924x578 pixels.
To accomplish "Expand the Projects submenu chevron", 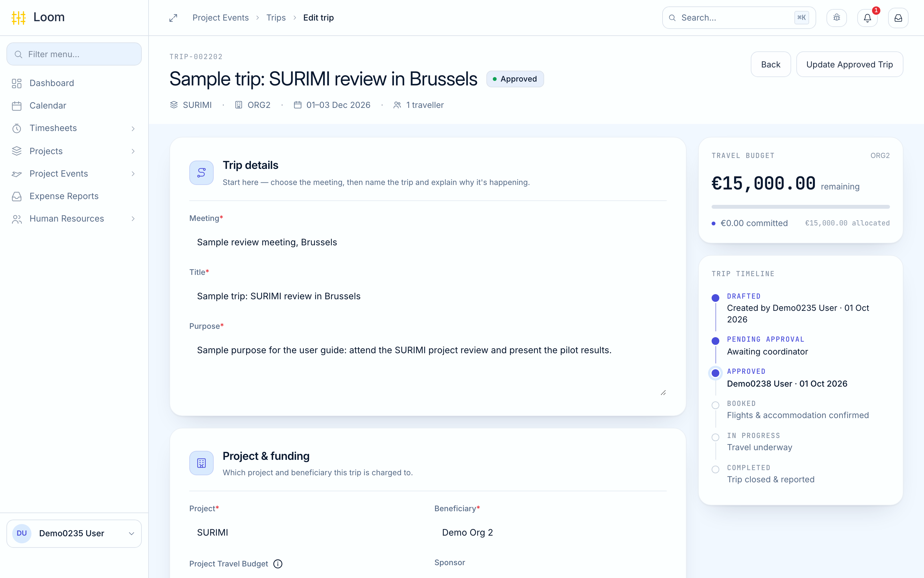I will pos(133,151).
